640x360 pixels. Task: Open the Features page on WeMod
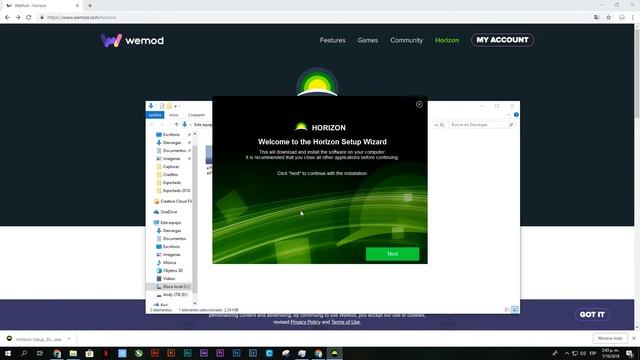333,40
